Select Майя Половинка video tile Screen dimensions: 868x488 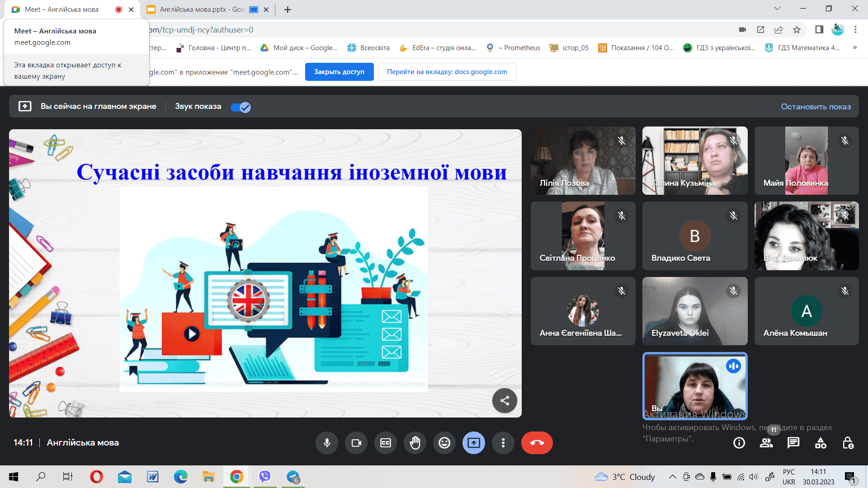click(x=807, y=160)
